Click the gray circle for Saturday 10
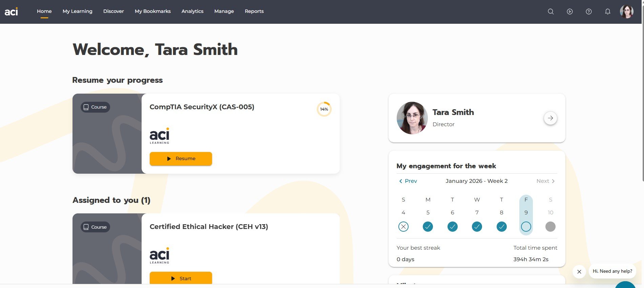 tap(550, 227)
